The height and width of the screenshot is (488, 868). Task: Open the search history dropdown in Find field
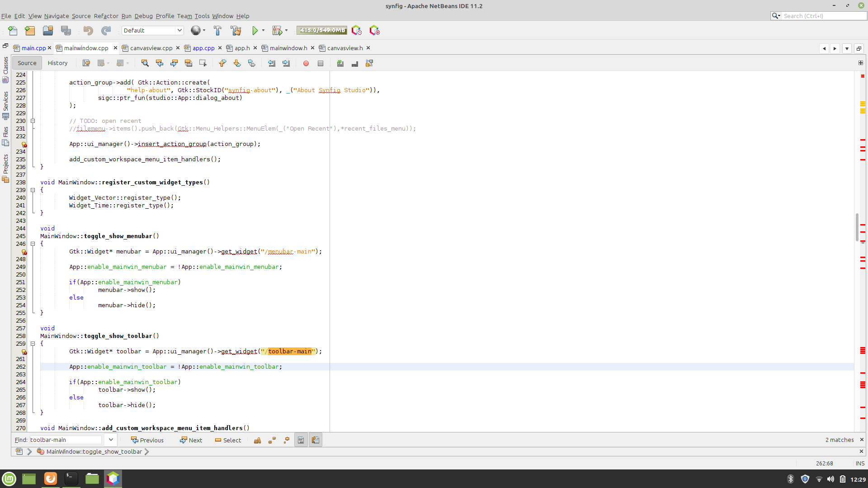[110, 439]
